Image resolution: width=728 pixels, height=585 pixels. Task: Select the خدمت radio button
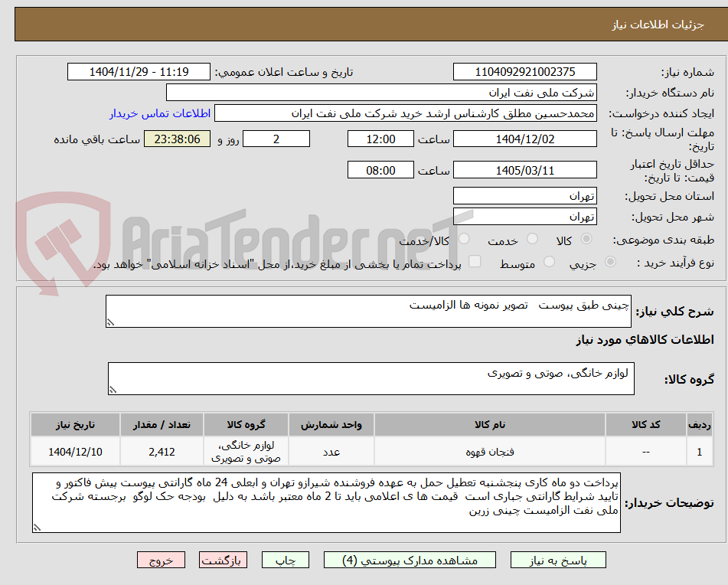[x=532, y=239]
